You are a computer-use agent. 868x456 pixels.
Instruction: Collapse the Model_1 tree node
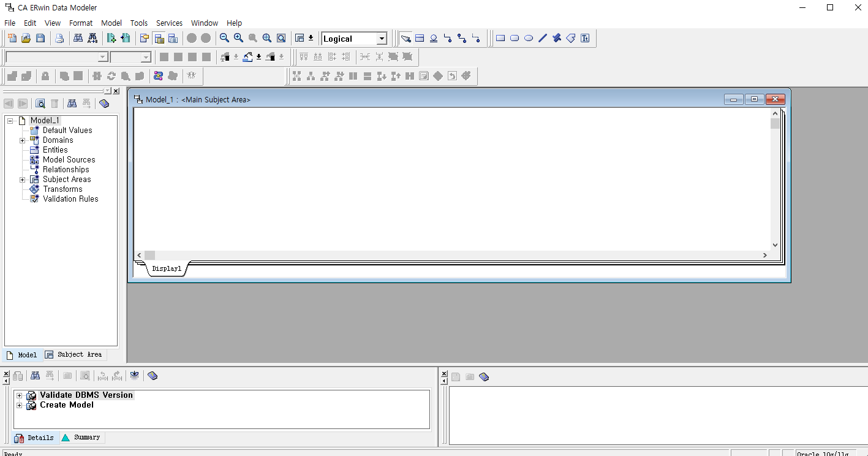pyautogui.click(x=10, y=121)
